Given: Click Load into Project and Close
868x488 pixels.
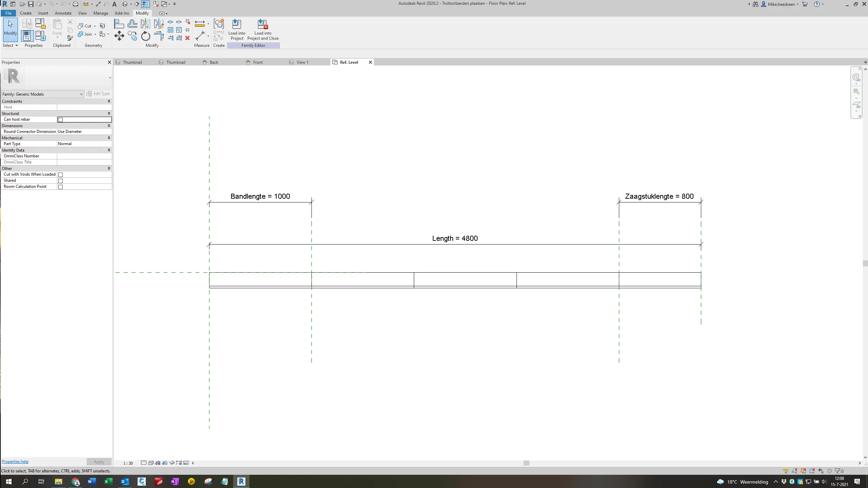Looking at the screenshot, I should point(263,30).
